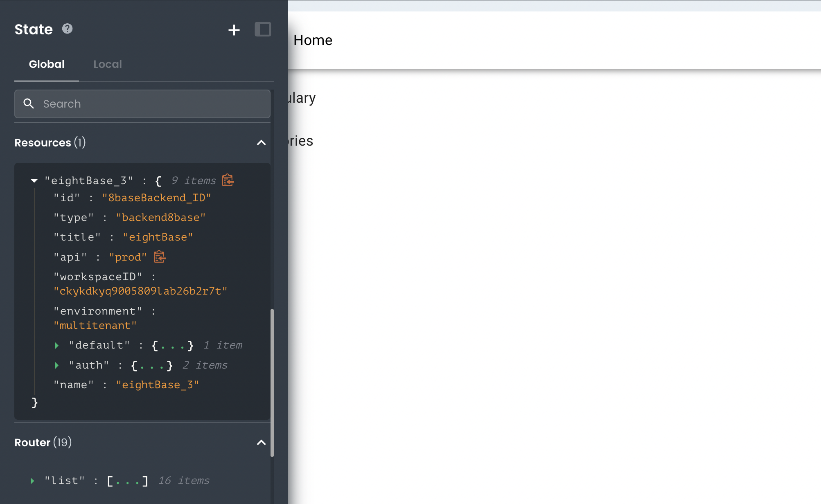Expand the "default" object node
This screenshot has height=504, width=821.
click(57, 346)
